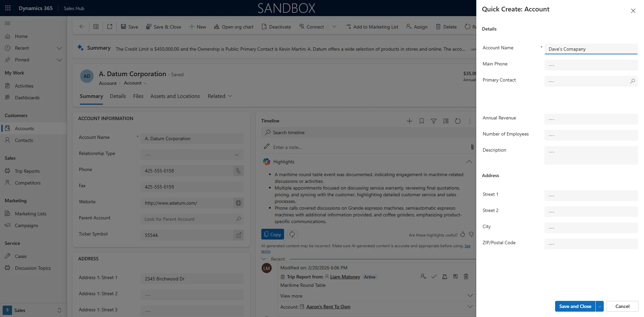This screenshot has height=317, width=644.
Task: Cancel the Quick Create account form
Action: (622, 306)
